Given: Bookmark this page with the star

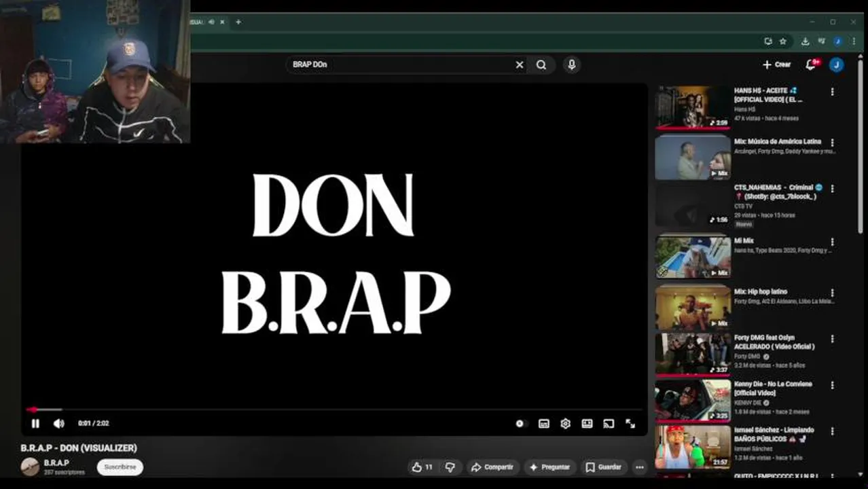Looking at the screenshot, I should tap(782, 41).
